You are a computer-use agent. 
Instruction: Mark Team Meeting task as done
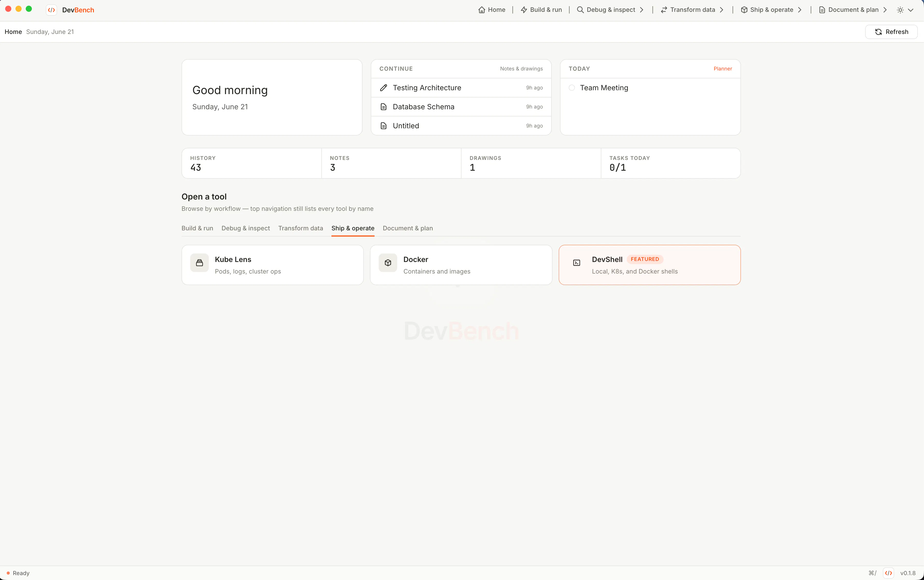click(x=572, y=88)
